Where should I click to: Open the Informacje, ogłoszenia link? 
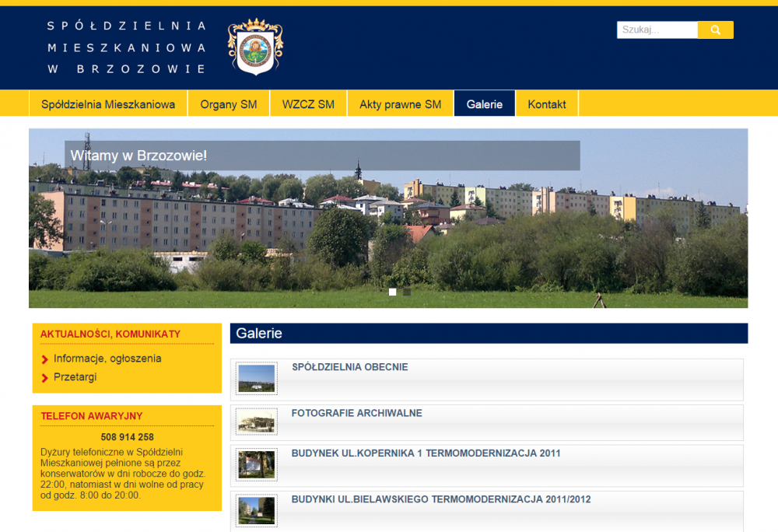click(x=107, y=359)
